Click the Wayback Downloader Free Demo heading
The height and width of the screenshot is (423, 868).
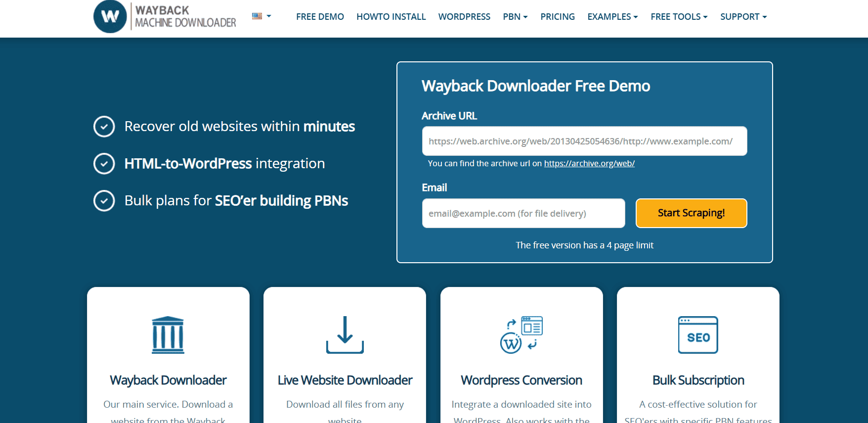[536, 86]
